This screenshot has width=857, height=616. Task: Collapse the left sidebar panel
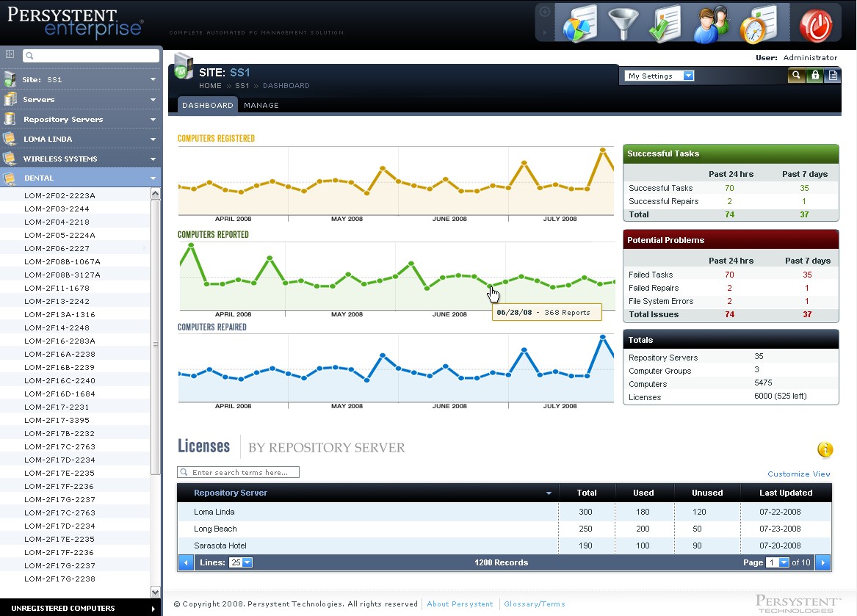(10, 55)
